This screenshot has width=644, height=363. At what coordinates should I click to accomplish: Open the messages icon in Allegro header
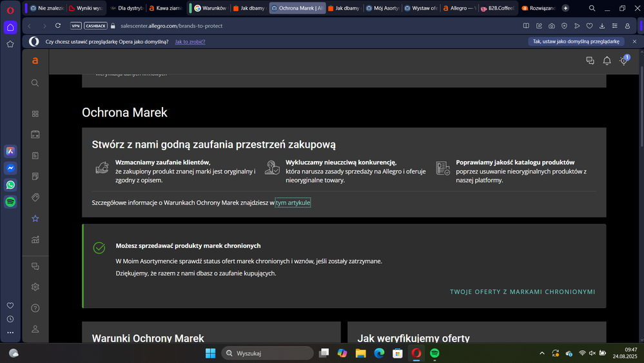pos(590,61)
